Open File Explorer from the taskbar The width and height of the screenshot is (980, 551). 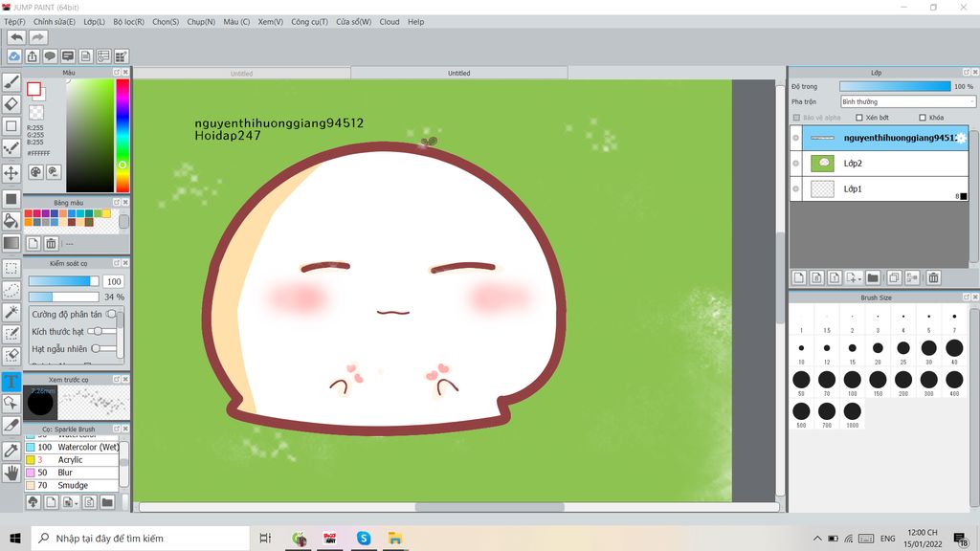coord(394,538)
